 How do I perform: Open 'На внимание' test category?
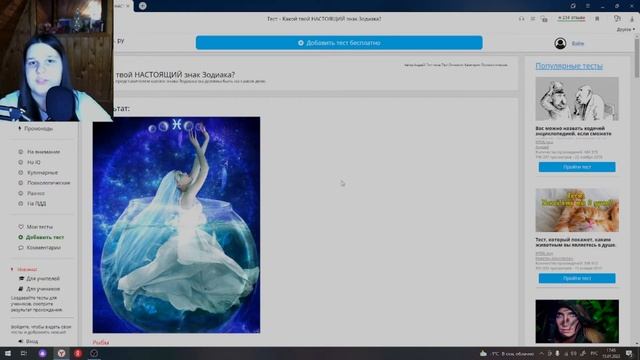tap(43, 152)
